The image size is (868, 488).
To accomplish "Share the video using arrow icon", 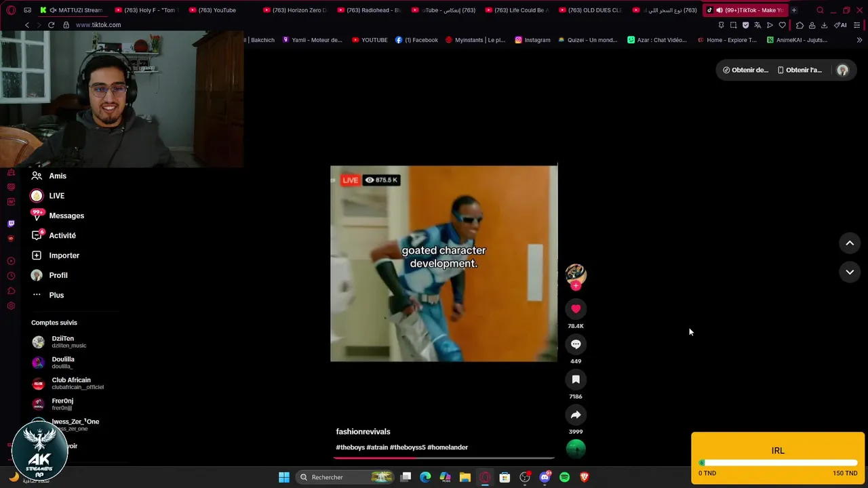I will (x=576, y=415).
